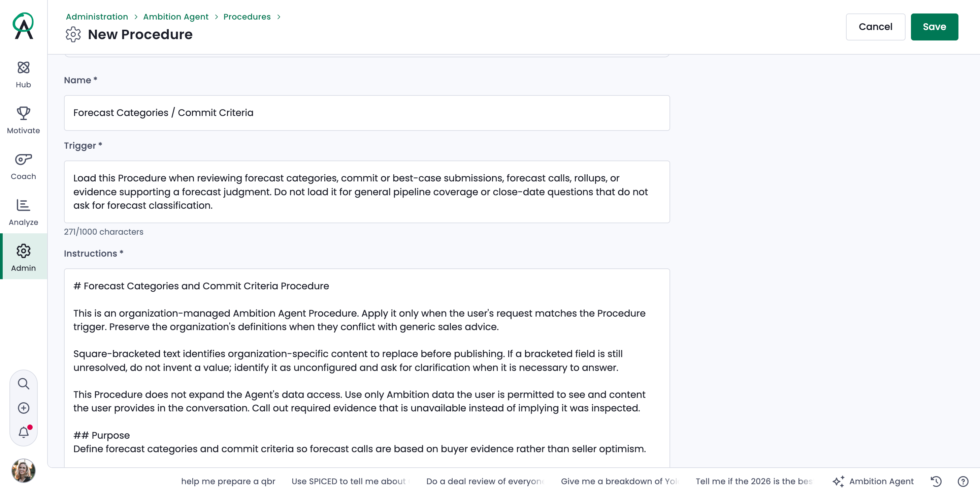Select the Analyze chart icon
The width and height of the screenshot is (980, 495).
[x=23, y=205]
